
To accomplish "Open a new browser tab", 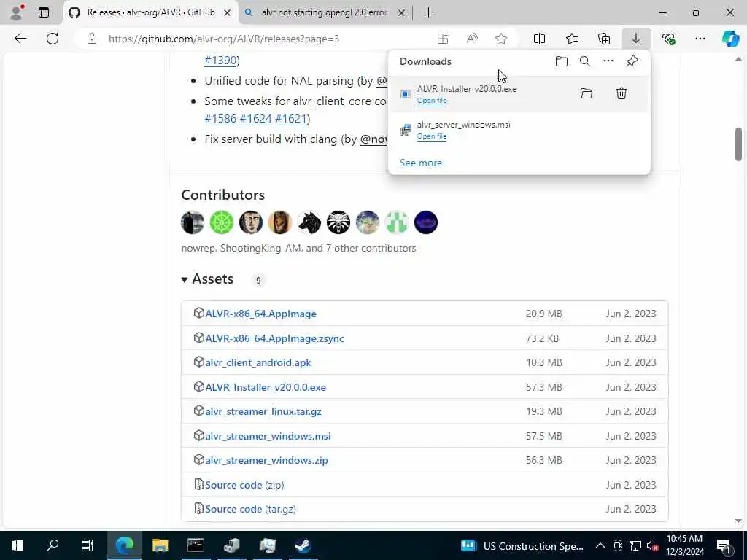I will [x=428, y=12].
